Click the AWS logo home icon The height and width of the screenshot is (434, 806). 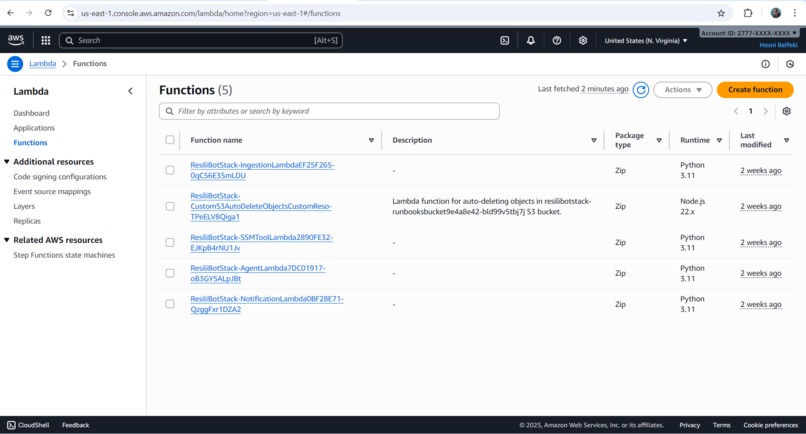tap(15, 40)
